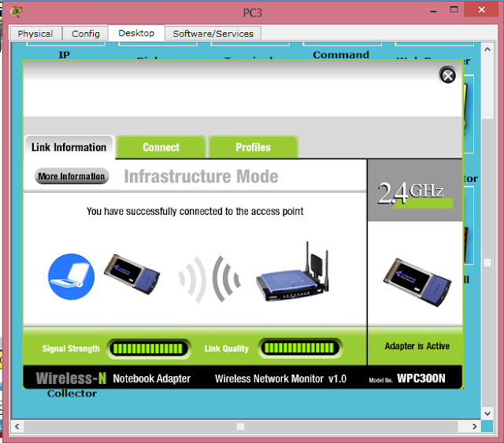The height and width of the screenshot is (443, 504).
Task: Open the Profiles tab
Action: pos(254,147)
